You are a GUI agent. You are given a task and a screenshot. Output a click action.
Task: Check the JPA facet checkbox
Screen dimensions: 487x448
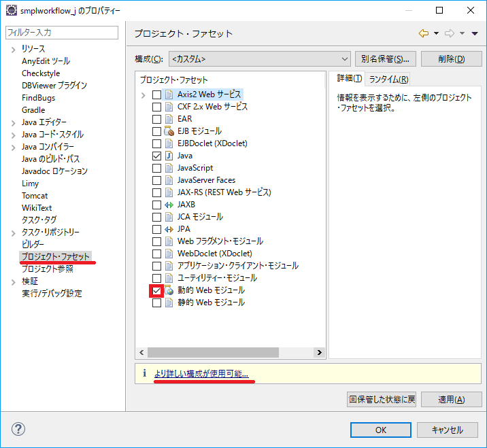[x=156, y=229]
